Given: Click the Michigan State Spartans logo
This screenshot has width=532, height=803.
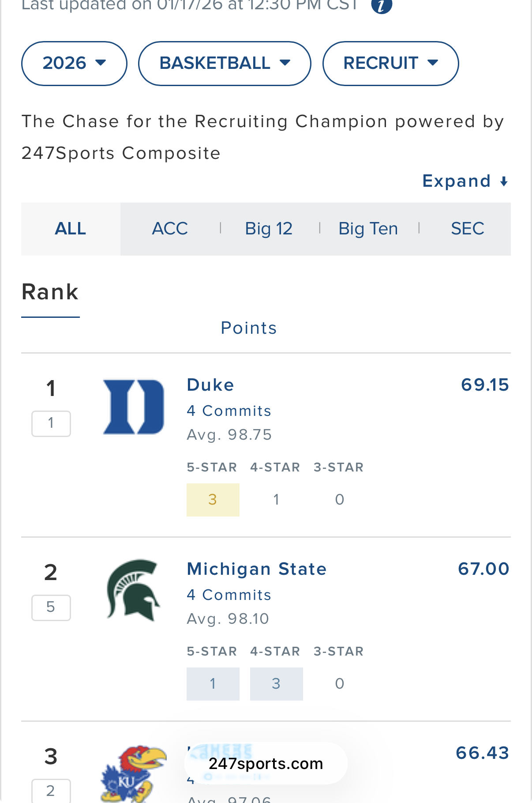Looking at the screenshot, I should [x=133, y=590].
